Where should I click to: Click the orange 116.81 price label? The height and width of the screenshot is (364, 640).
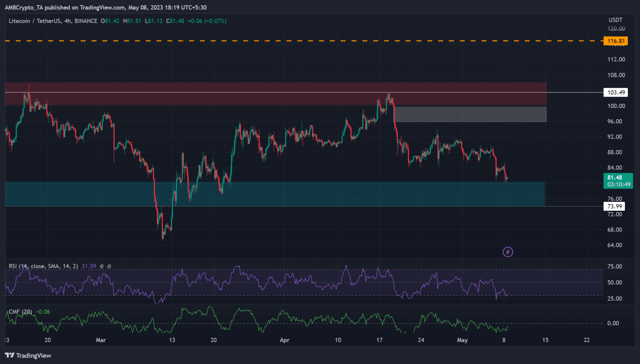615,41
